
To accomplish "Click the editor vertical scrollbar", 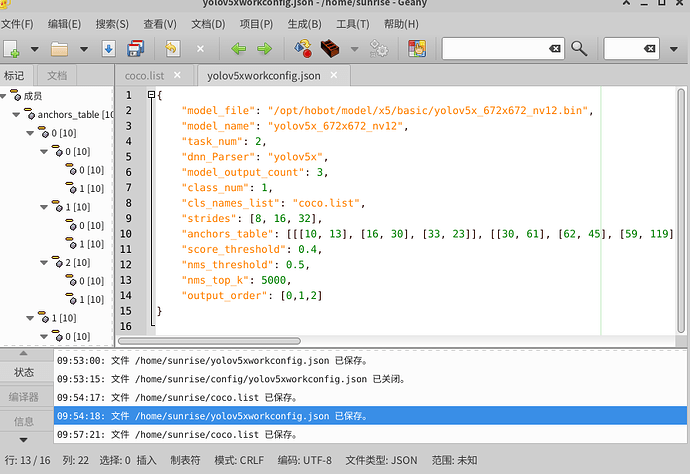I will [681, 210].
